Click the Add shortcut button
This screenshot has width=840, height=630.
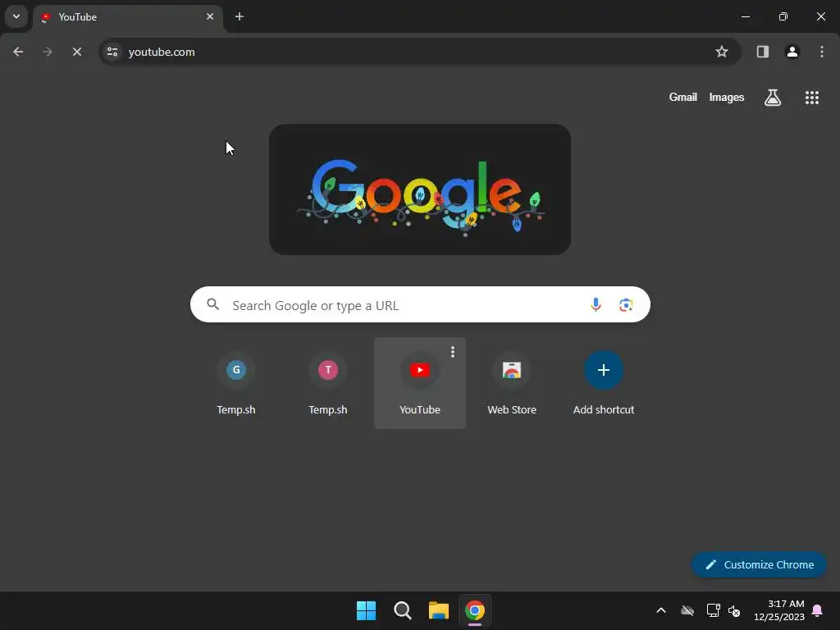click(x=604, y=383)
